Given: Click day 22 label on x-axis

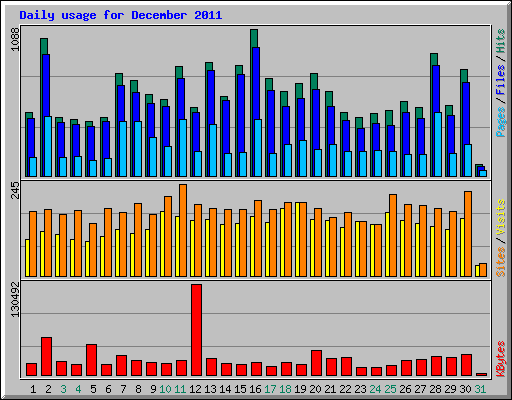Looking at the screenshot, I should tap(345, 389).
